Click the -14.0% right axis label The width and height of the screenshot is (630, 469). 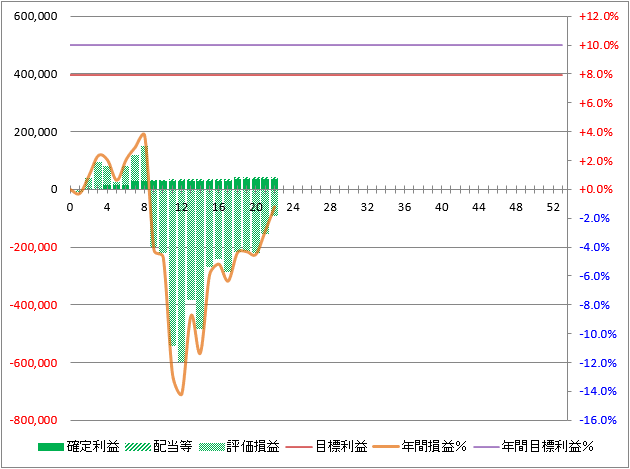tap(597, 391)
